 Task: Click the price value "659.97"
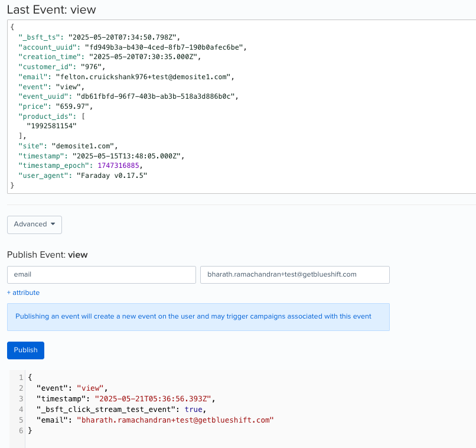point(72,106)
